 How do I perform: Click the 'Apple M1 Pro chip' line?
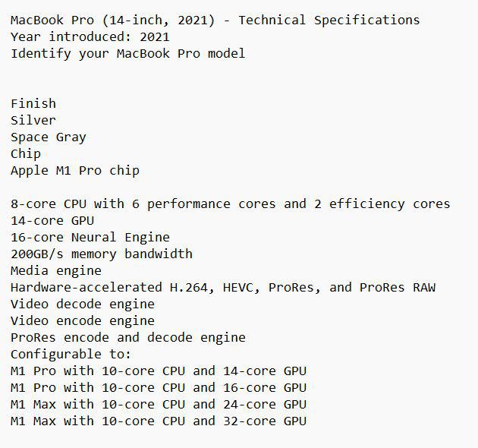coord(75,171)
